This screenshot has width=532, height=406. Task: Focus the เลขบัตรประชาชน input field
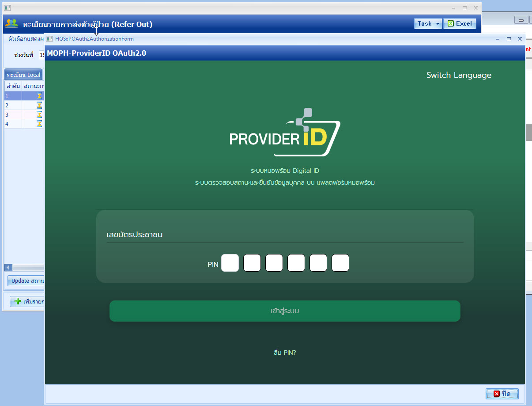tap(285, 235)
